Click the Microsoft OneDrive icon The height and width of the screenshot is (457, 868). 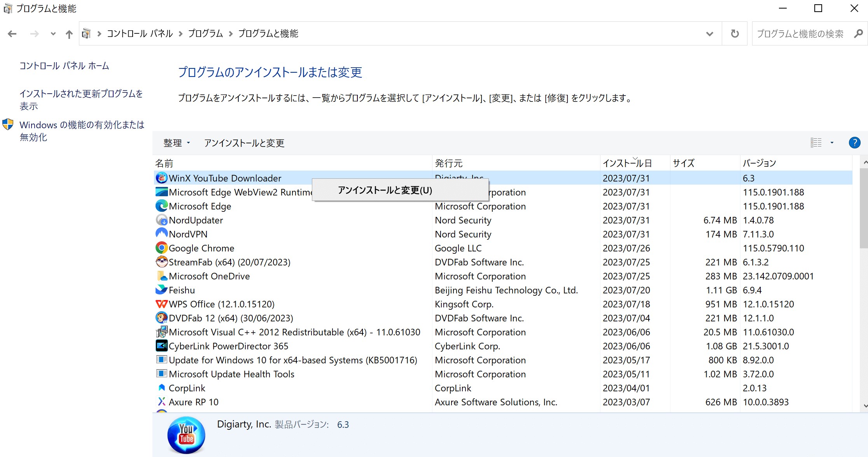(x=161, y=276)
